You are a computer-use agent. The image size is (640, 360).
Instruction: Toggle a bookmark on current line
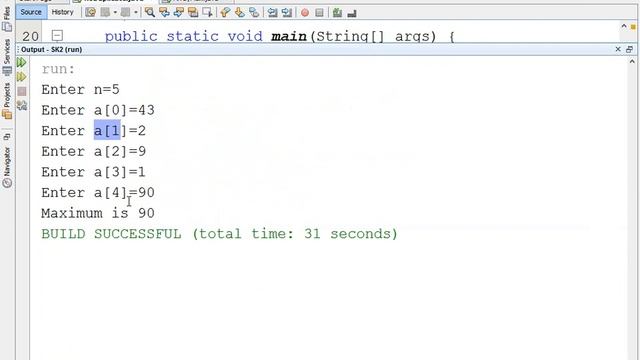[x=254, y=13]
